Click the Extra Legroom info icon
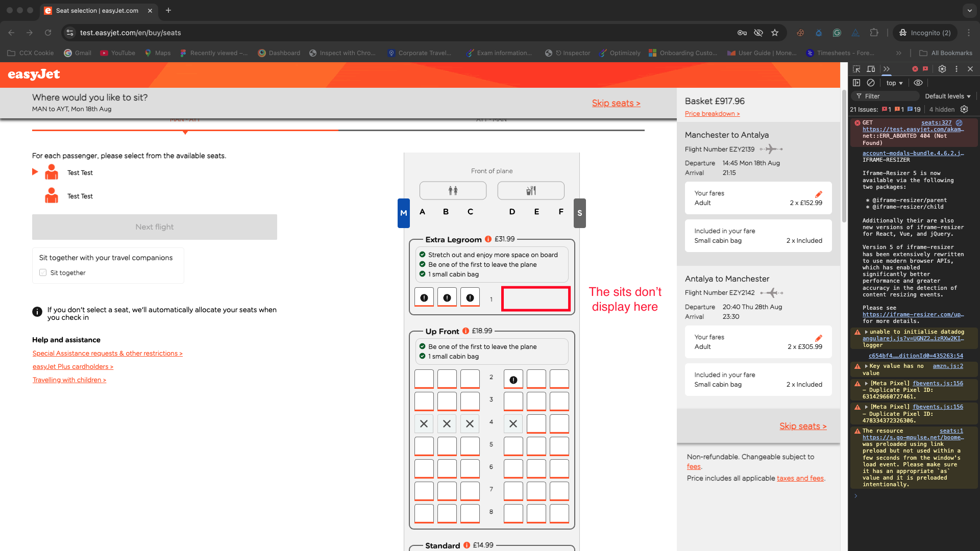 coord(488,239)
